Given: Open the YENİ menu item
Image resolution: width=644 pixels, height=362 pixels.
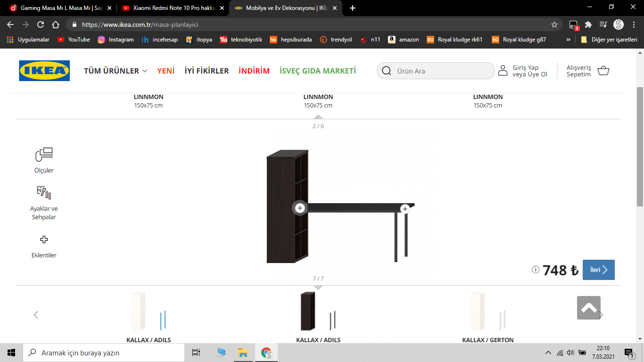Looking at the screenshot, I should pyautogui.click(x=166, y=71).
